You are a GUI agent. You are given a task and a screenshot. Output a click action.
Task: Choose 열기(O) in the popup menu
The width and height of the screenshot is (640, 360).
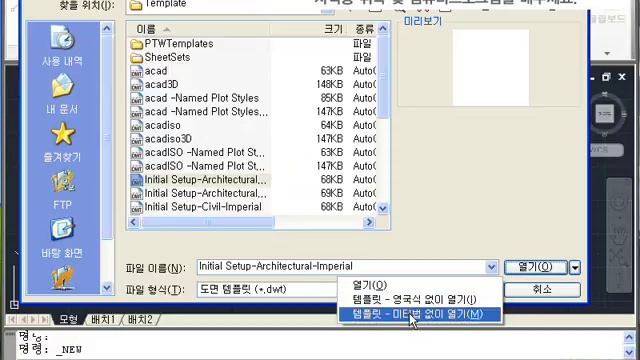[420, 285]
